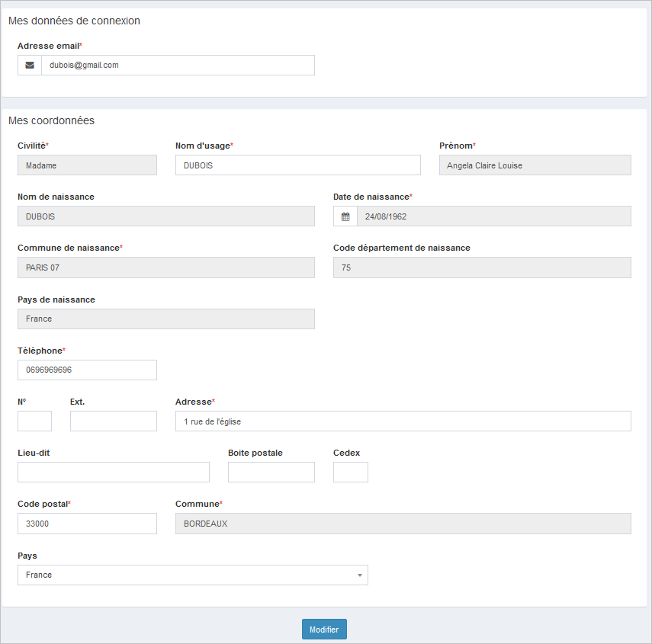
Task: Select the Boite postale input
Action: pos(271,473)
